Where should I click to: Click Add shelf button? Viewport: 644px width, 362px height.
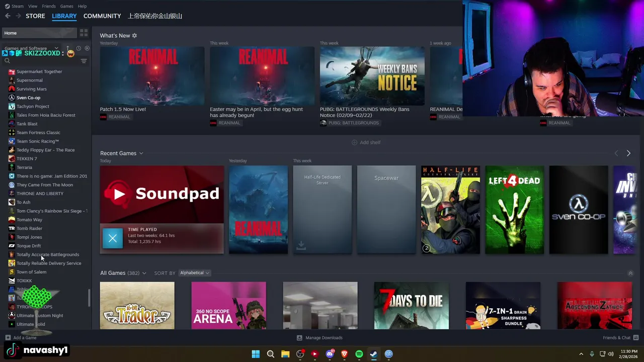tap(366, 142)
